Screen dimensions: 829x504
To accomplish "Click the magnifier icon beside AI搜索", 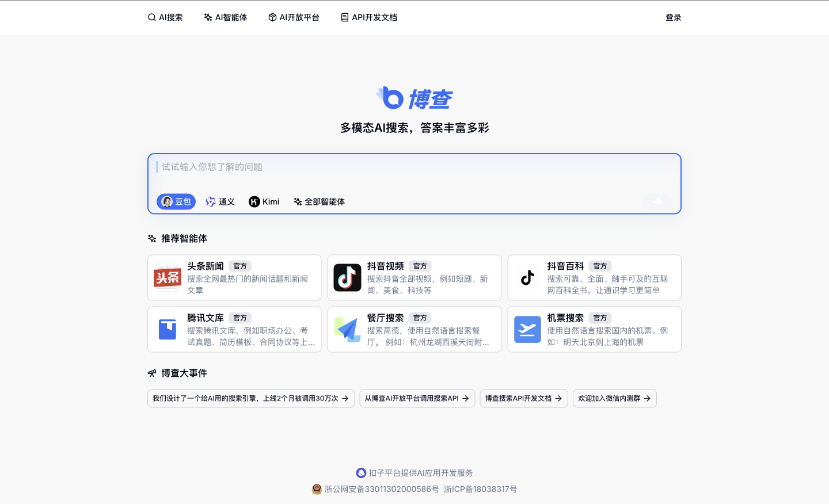I will point(152,17).
